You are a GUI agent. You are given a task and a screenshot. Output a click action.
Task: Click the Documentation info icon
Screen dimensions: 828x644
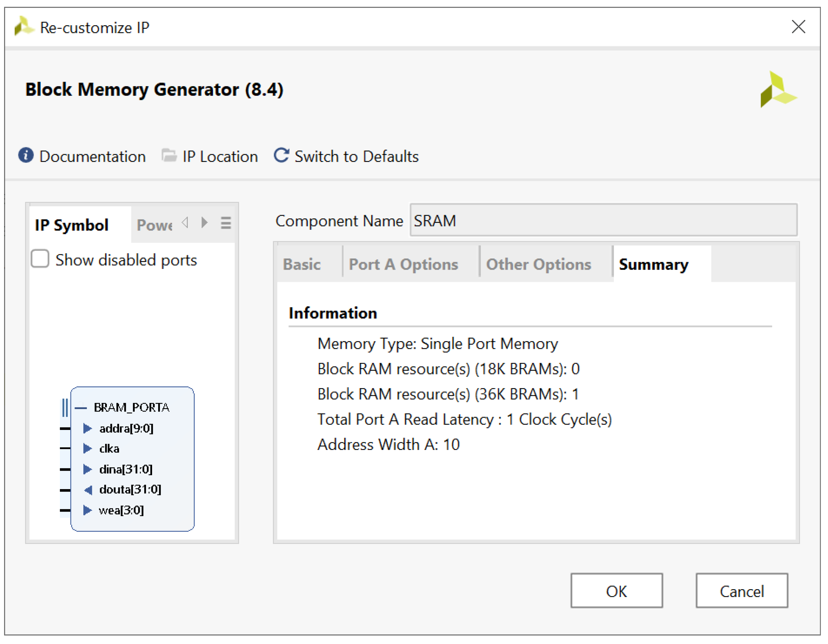point(26,155)
